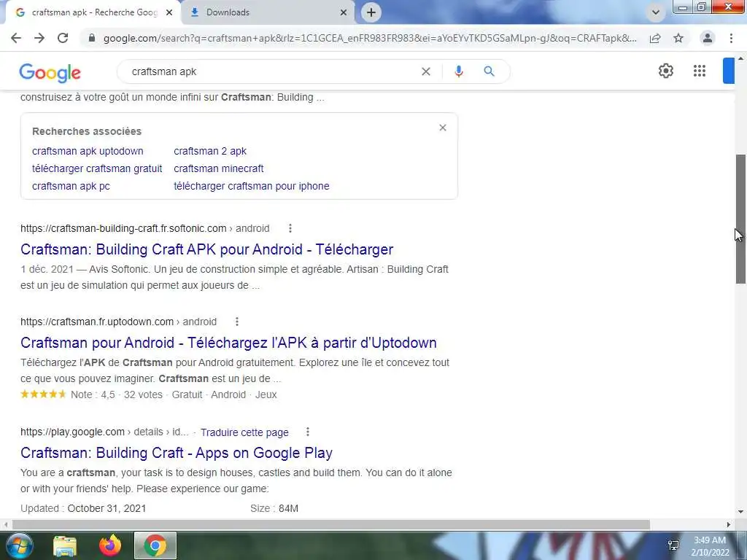Launch Firefox from the taskbar
The height and width of the screenshot is (560, 747).
(x=110, y=545)
